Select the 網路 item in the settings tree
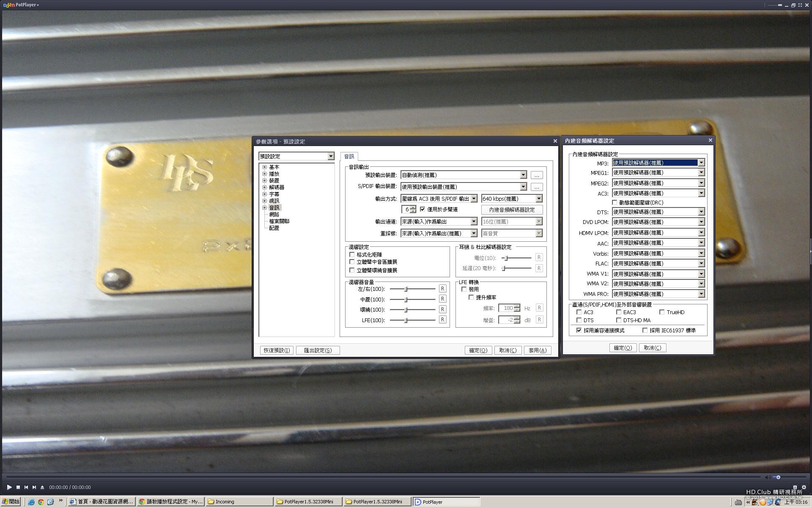This screenshot has width=812, height=508. coord(274,214)
